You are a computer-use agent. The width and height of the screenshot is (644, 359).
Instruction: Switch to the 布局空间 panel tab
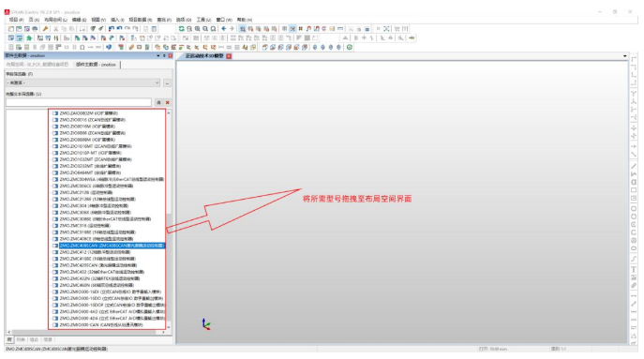pyautogui.click(x=37, y=65)
